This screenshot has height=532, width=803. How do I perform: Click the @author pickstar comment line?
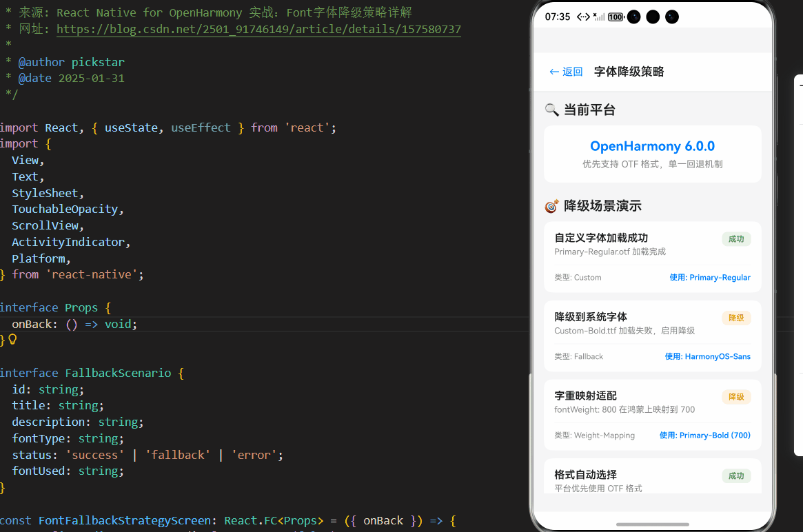71,62
